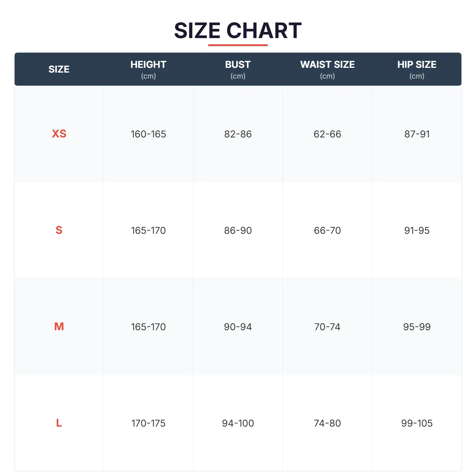Choose the S size label
The width and height of the screenshot is (476, 476).
59,230
